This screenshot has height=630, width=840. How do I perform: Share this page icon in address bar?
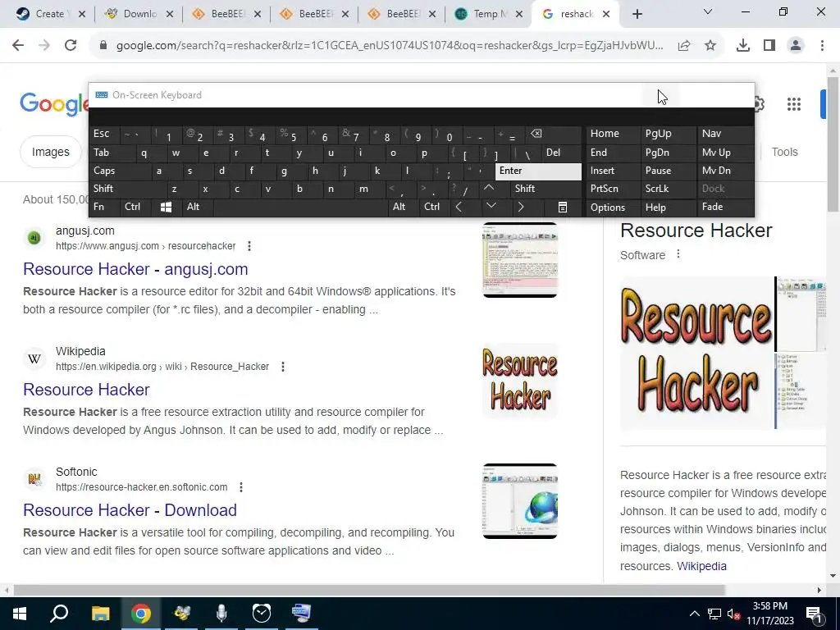coord(684,46)
